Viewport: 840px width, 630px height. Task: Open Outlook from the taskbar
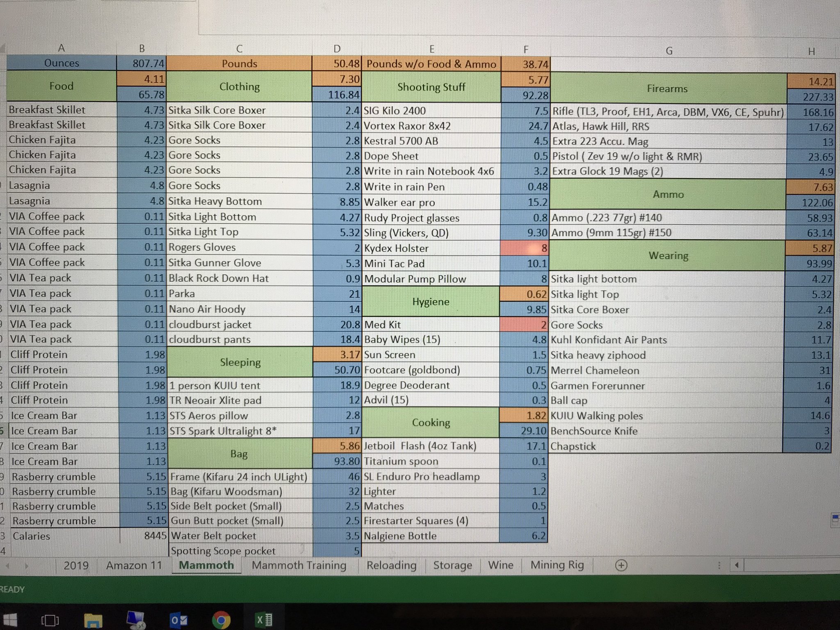coord(178,620)
